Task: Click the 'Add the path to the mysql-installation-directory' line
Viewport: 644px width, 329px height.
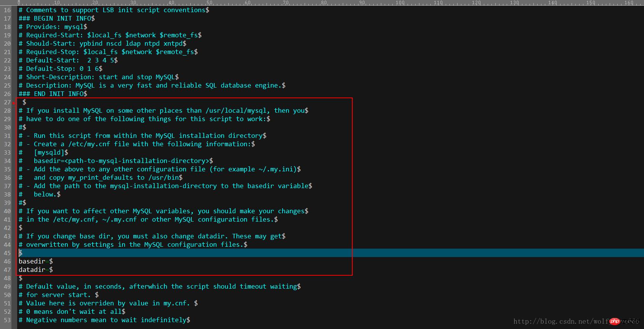Action: pyautogui.click(x=165, y=186)
